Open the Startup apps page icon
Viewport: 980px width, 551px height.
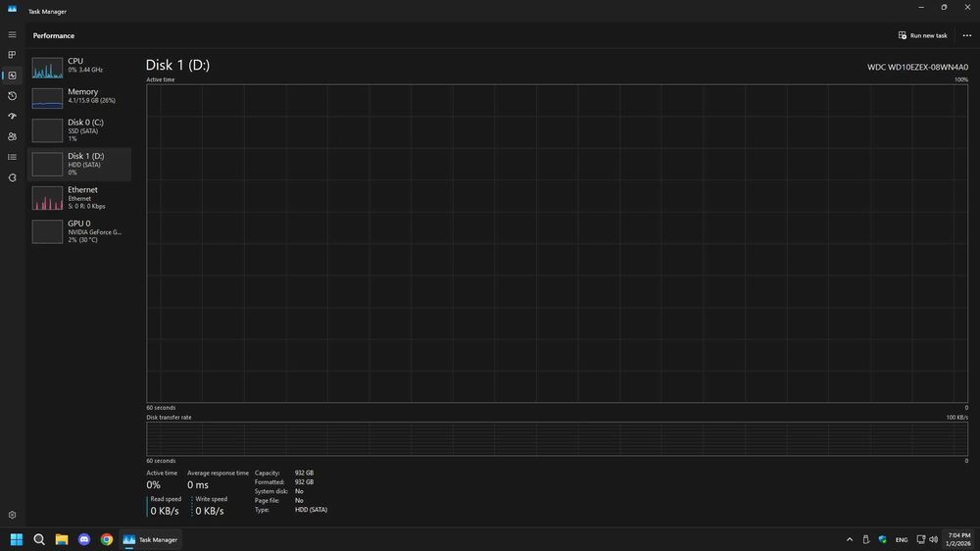[12, 117]
